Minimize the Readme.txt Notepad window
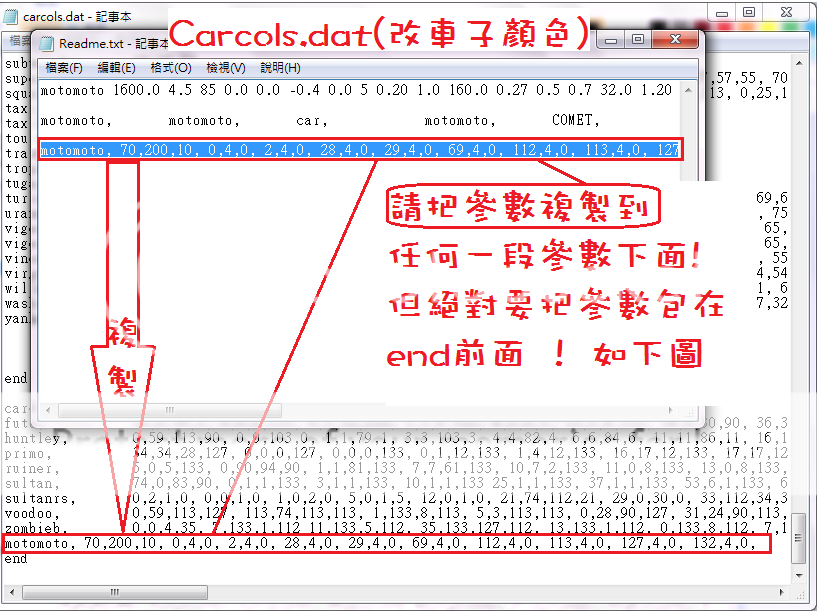The image size is (822, 611). point(608,40)
